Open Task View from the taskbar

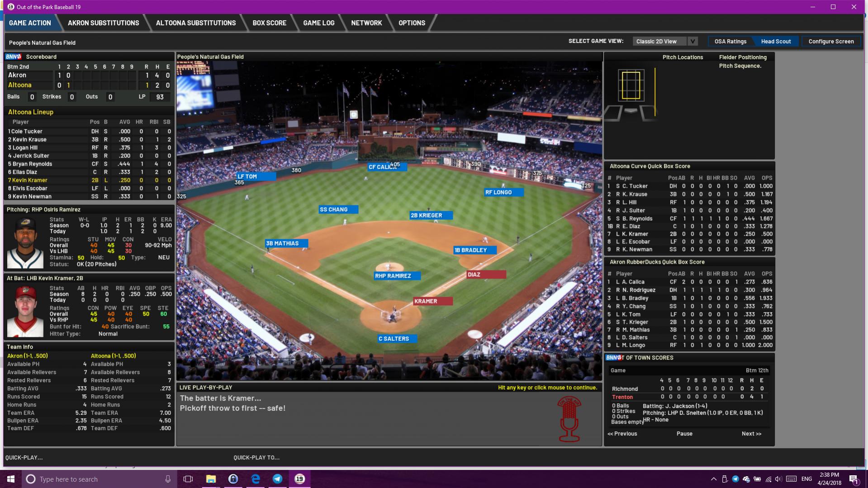(x=188, y=479)
